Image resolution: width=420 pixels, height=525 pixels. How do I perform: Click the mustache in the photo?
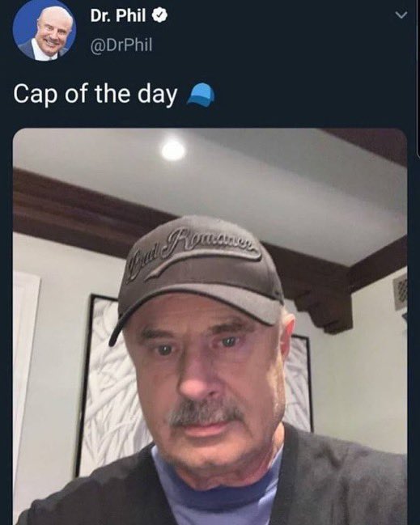click(x=206, y=414)
